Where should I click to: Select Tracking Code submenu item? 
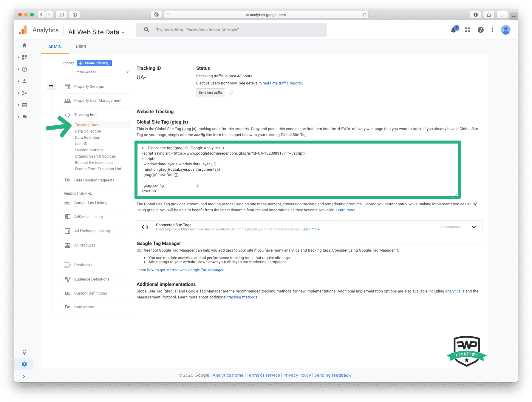click(87, 125)
